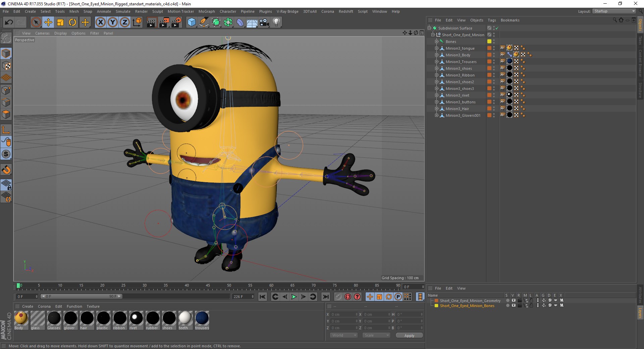
Task: Expand the Bones hierarchy
Action: 437,42
